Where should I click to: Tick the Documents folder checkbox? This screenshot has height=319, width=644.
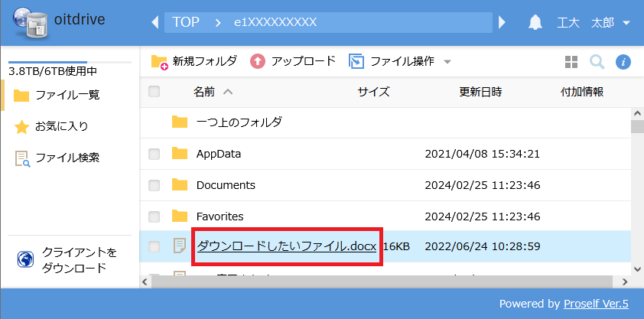tap(154, 185)
